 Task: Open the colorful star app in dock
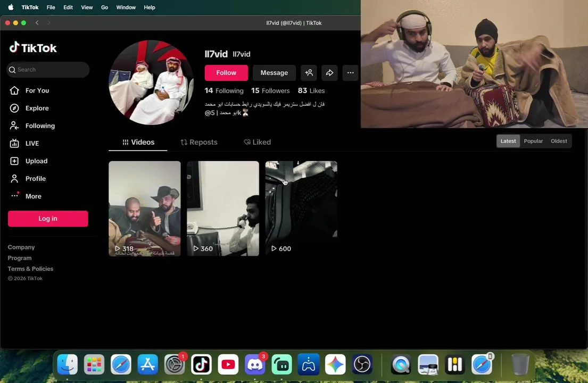pos(335,364)
